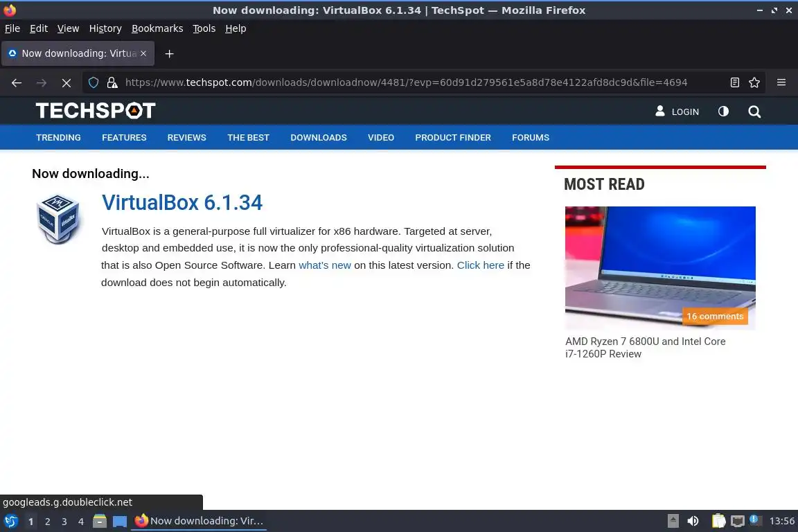Select the Now downloading VirtualBox tab
The height and width of the screenshot is (532, 798).
(78, 53)
